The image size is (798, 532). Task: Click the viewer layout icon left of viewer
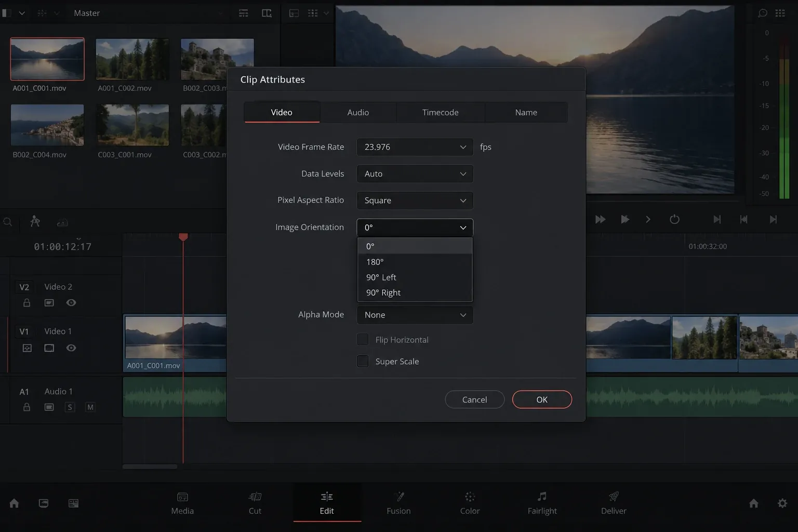(294, 13)
